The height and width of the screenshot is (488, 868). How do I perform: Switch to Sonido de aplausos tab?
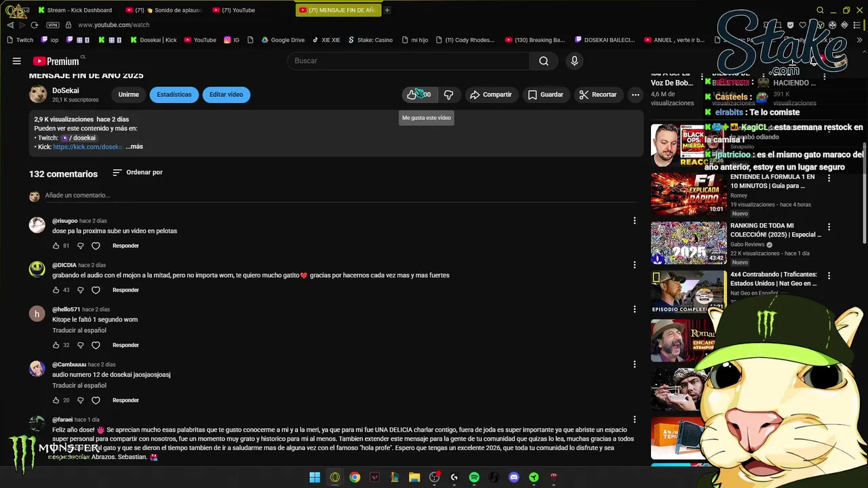(163, 10)
